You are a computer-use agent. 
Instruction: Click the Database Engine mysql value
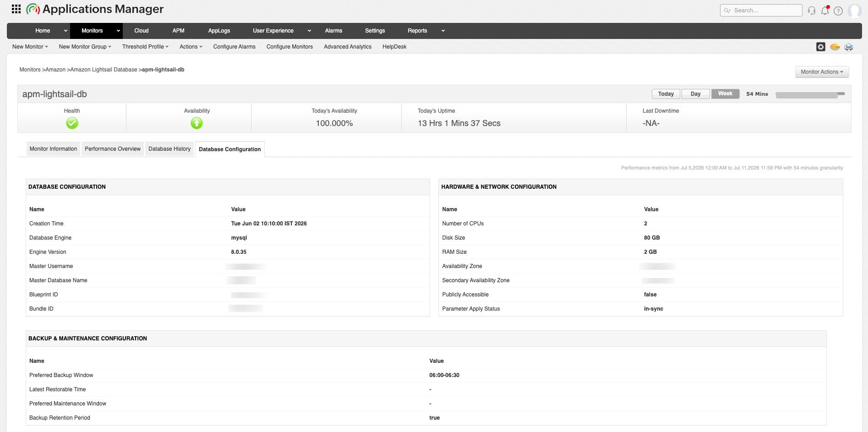[239, 238]
